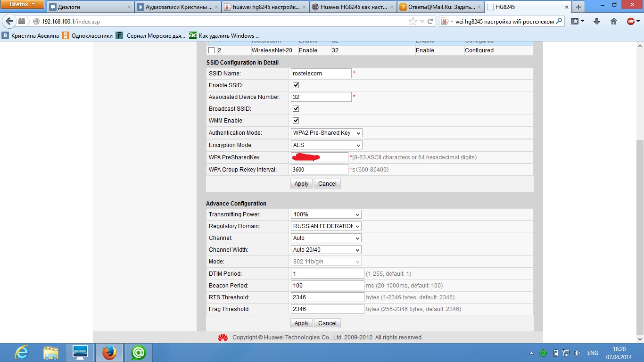The image size is (644, 362).
Task: Switch to the Huawei HG8245 как наст... tab
Action: [x=353, y=7]
